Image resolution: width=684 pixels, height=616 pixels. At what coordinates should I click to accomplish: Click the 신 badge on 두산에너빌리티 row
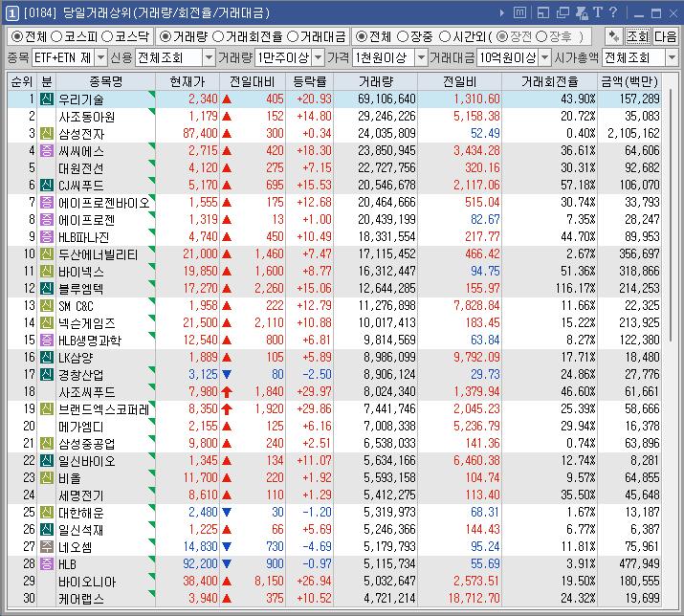[x=47, y=253]
